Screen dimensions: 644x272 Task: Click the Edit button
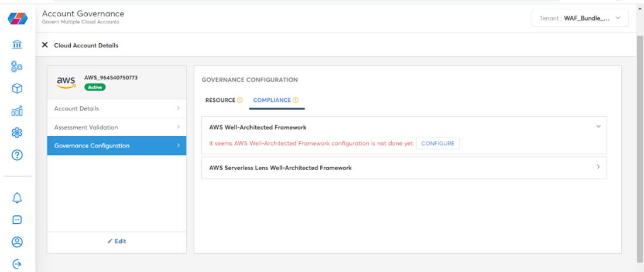click(x=117, y=241)
